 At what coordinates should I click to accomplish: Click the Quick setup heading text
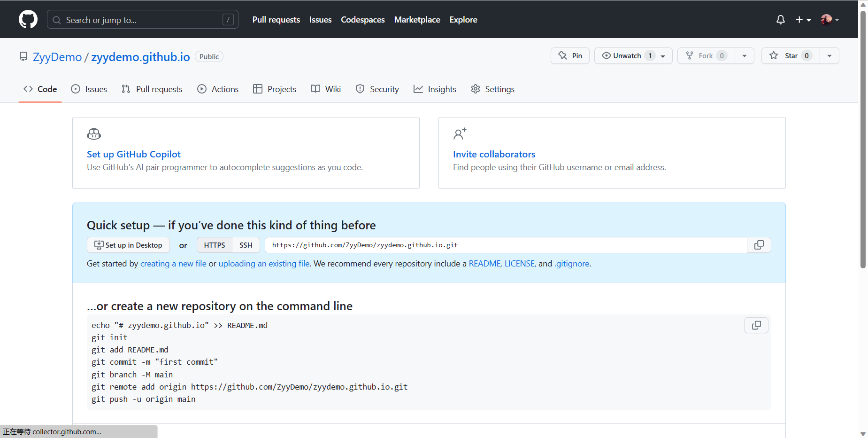point(231,225)
